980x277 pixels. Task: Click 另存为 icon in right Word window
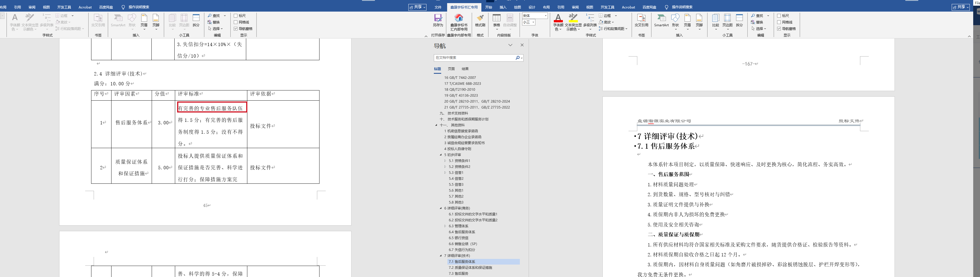click(x=438, y=21)
